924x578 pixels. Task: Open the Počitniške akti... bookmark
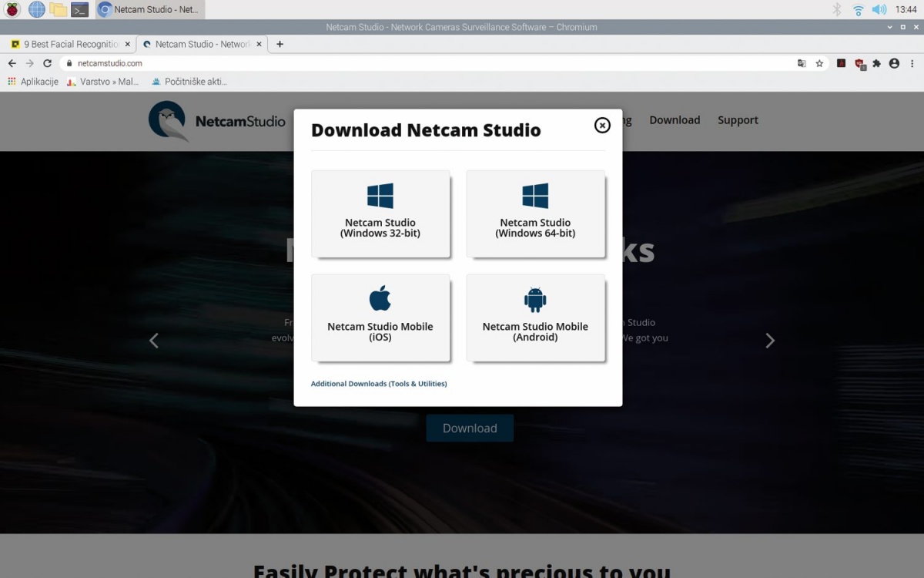click(189, 81)
